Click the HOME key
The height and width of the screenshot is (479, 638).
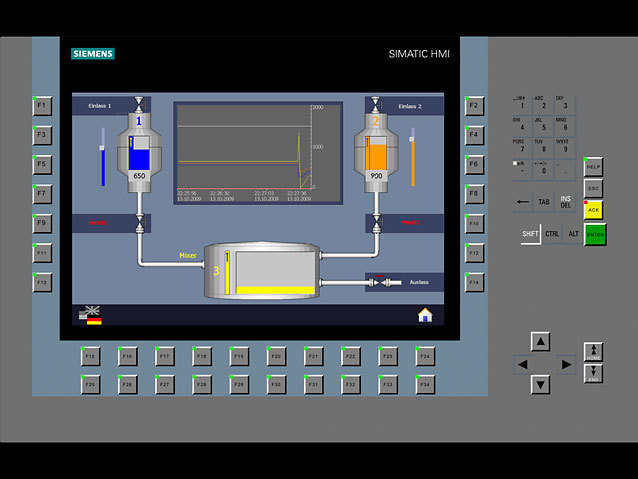(593, 352)
